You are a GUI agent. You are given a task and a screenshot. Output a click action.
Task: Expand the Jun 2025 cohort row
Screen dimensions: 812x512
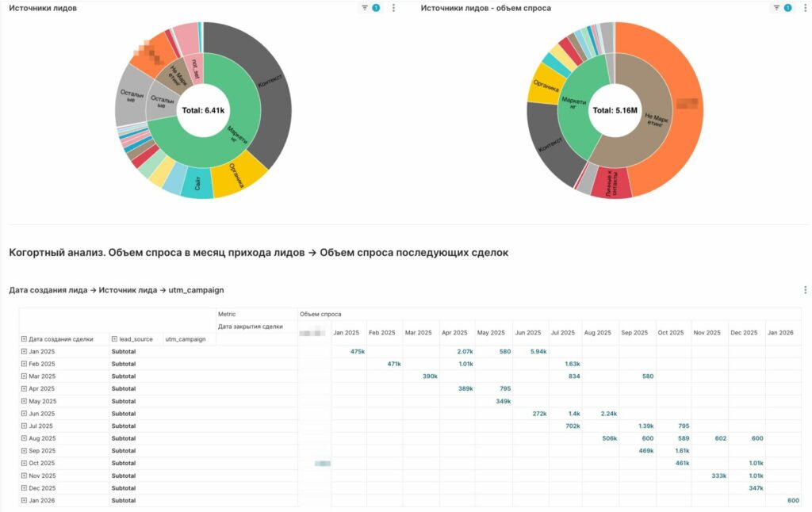24,414
